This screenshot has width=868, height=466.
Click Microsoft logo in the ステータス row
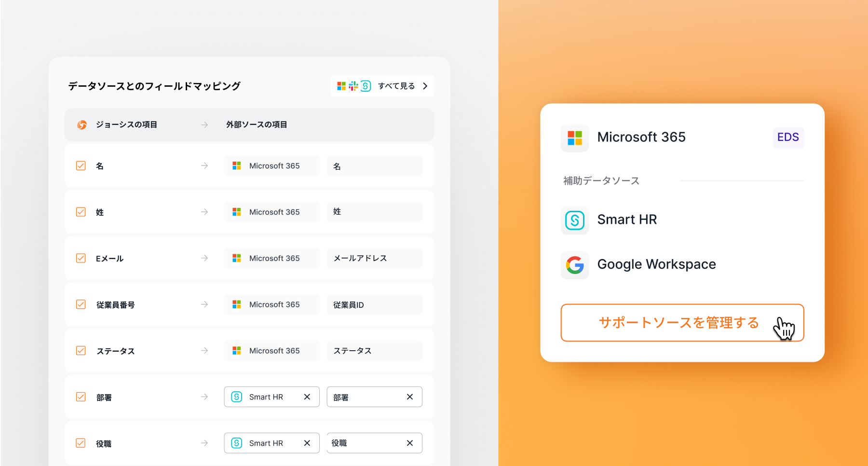click(x=237, y=351)
